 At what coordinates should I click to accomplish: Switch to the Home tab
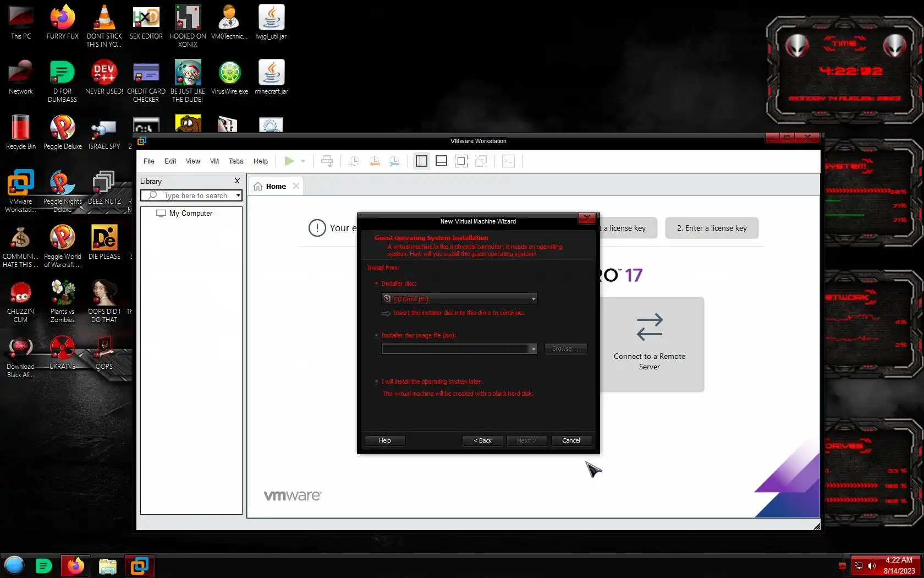[x=276, y=187]
